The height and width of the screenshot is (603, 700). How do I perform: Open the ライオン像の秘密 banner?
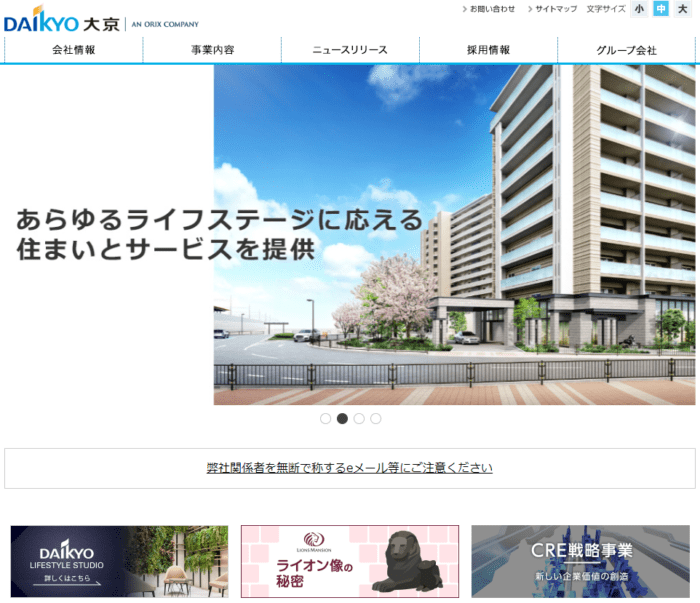point(350,561)
